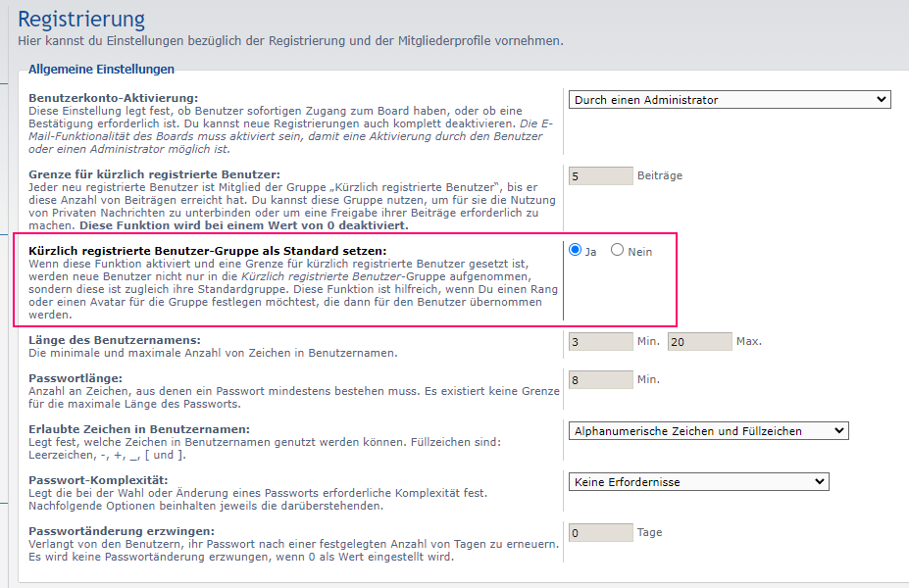
Task: Click the minimum password length field
Action: pyautogui.click(x=600, y=380)
